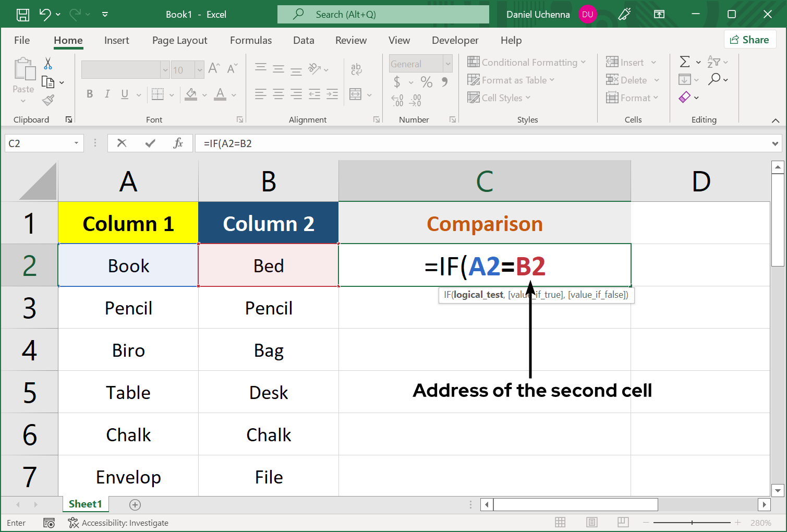Toggle bold formatting

click(x=89, y=94)
